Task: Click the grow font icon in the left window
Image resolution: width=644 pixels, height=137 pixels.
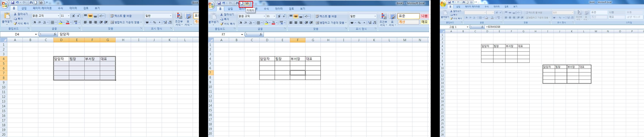Action: [74, 16]
